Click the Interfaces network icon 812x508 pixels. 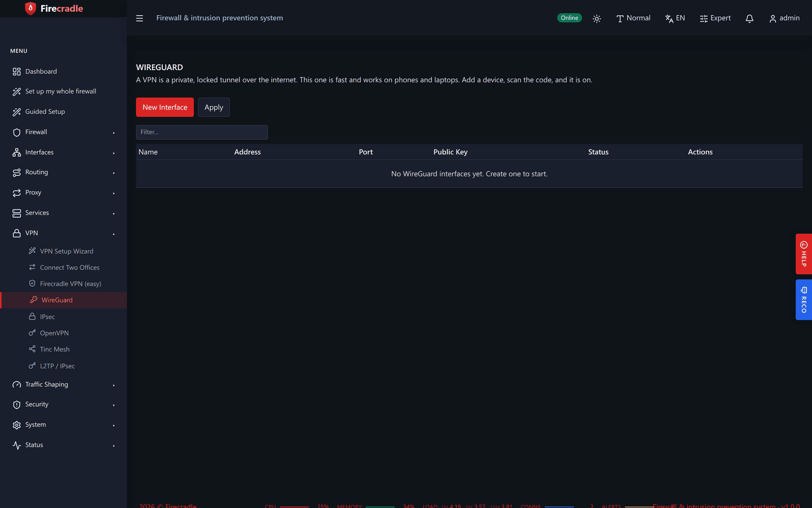tap(17, 152)
